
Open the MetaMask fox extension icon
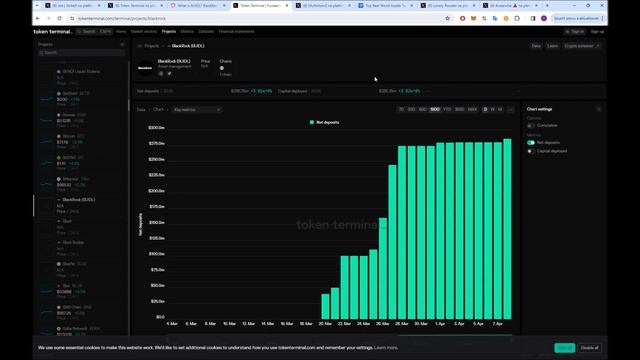(473, 18)
